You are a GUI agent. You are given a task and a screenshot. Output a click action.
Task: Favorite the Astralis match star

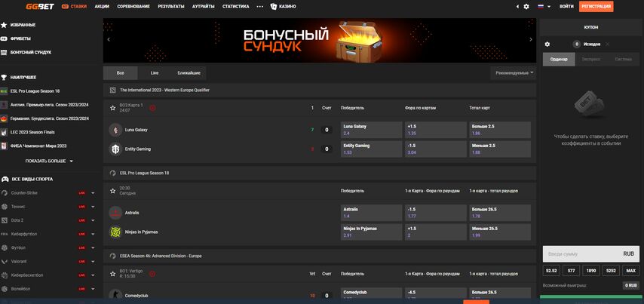click(112, 191)
